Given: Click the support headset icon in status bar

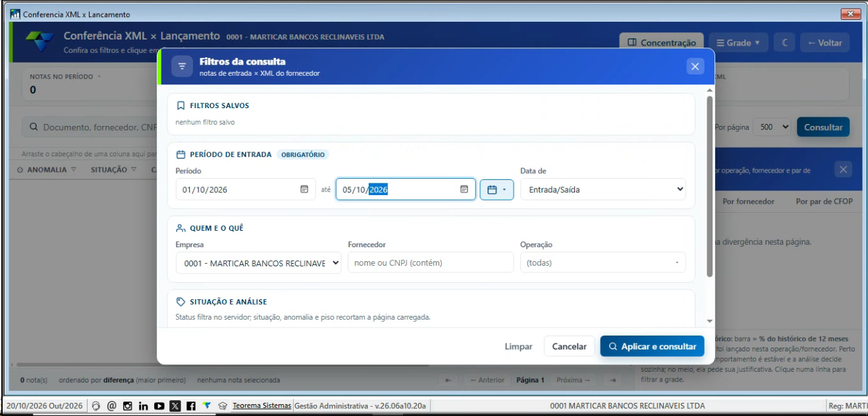Looking at the screenshot, I should [96, 406].
